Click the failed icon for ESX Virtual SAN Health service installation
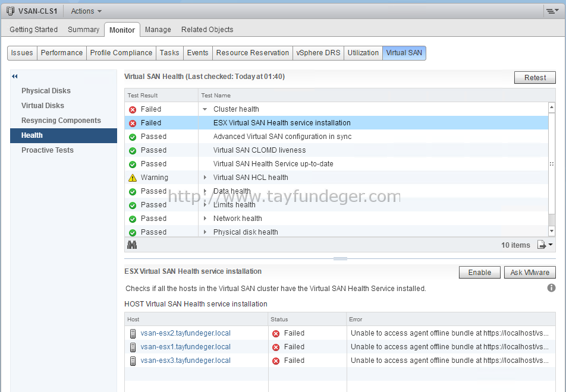The width and height of the screenshot is (566, 392). 133,124
